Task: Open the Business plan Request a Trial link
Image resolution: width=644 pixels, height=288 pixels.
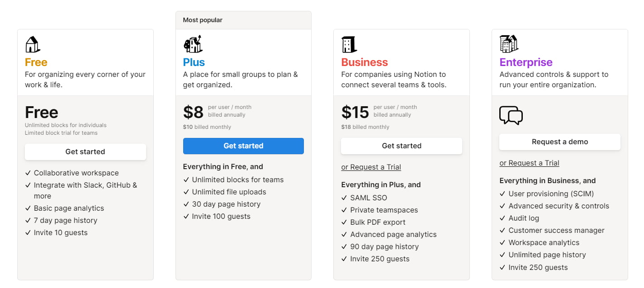Action: point(371,167)
